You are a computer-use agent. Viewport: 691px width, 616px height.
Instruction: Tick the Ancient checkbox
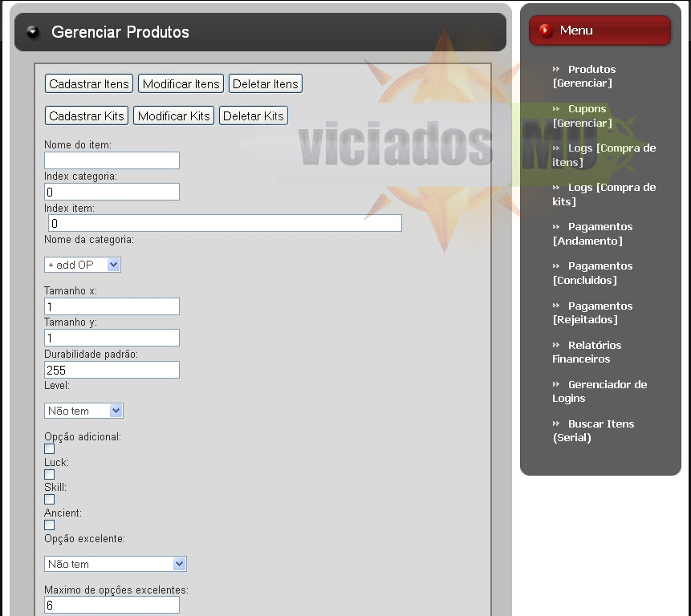(50, 525)
